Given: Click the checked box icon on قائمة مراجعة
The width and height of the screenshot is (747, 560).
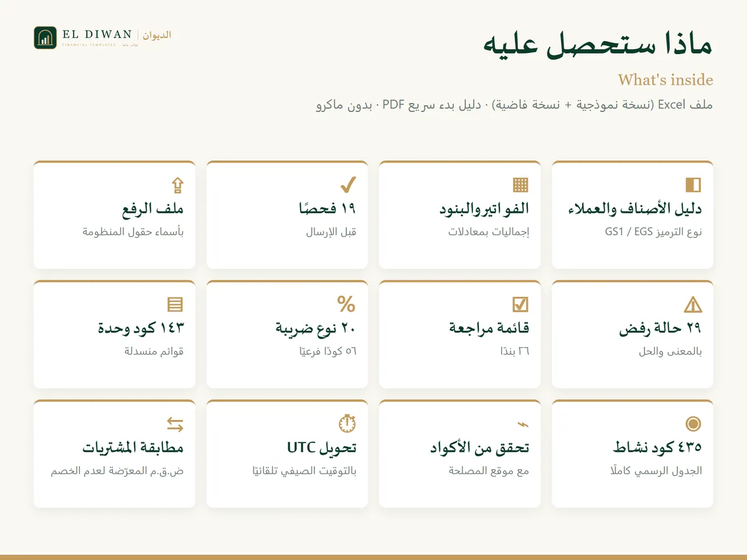Looking at the screenshot, I should click(520, 304).
